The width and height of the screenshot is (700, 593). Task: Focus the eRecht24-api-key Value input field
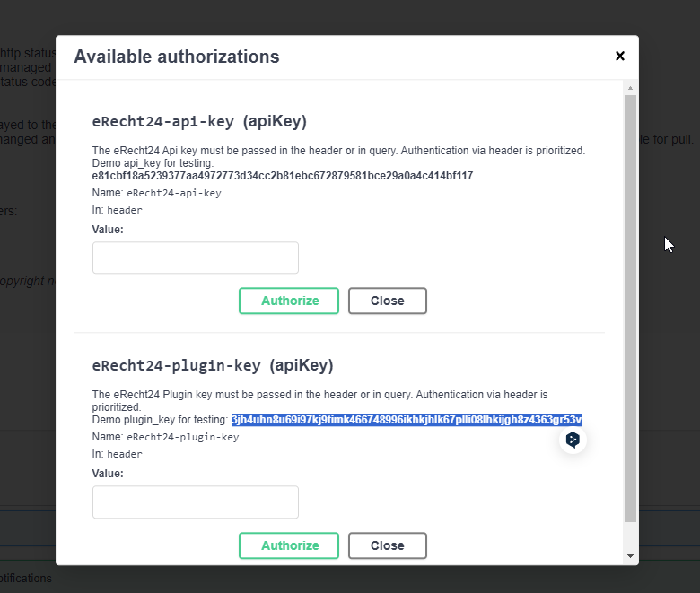[x=195, y=257]
